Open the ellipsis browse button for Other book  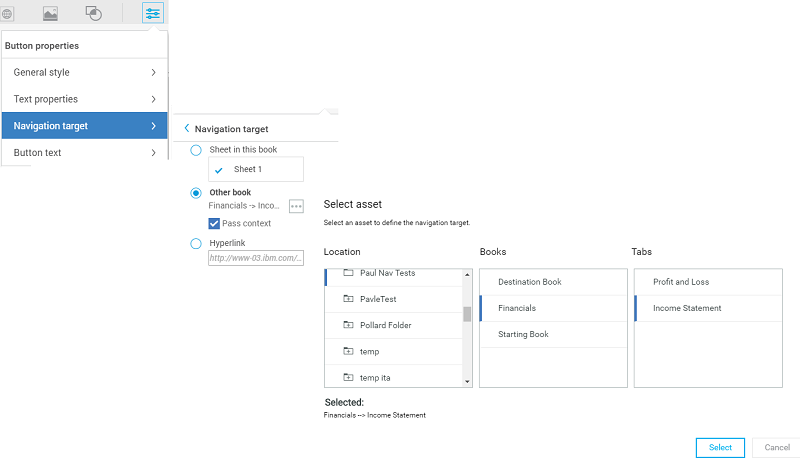[296, 206]
